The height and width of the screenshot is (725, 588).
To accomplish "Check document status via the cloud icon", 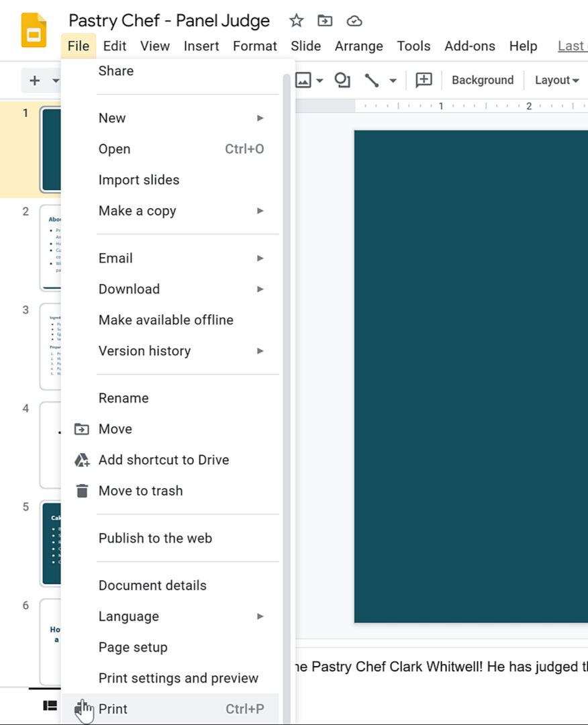I will 354,21.
